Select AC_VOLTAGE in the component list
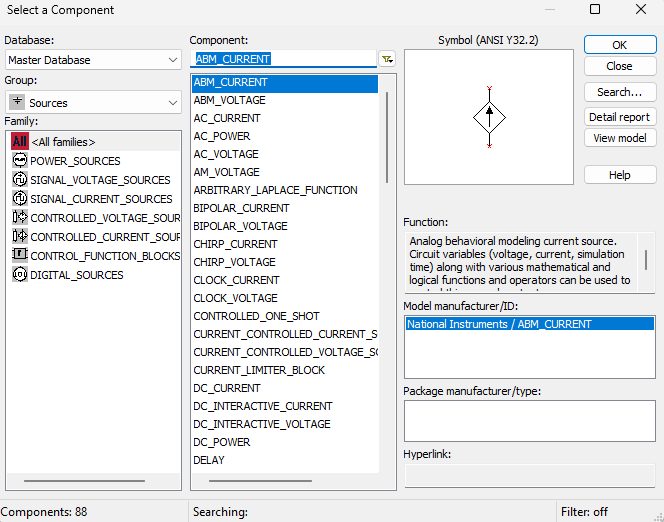 pos(285,154)
